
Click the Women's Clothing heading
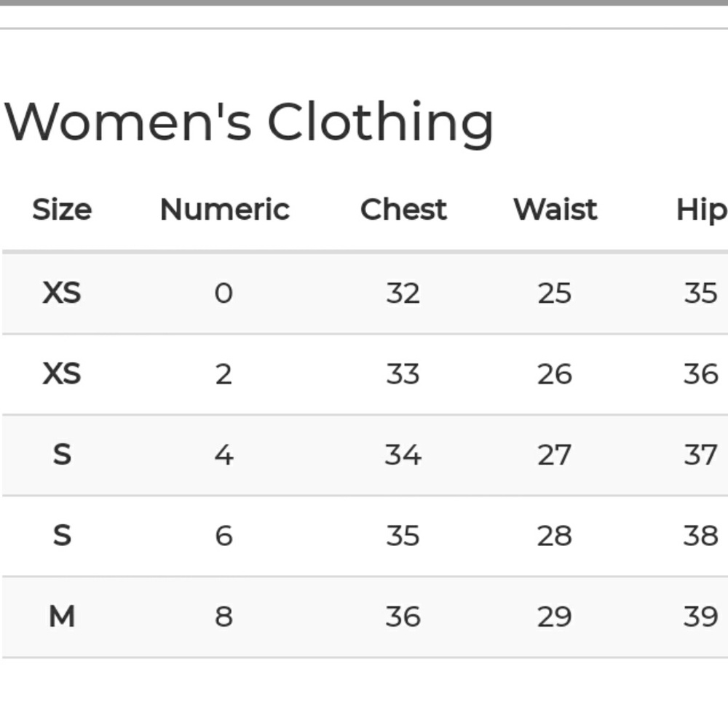pyautogui.click(x=249, y=122)
